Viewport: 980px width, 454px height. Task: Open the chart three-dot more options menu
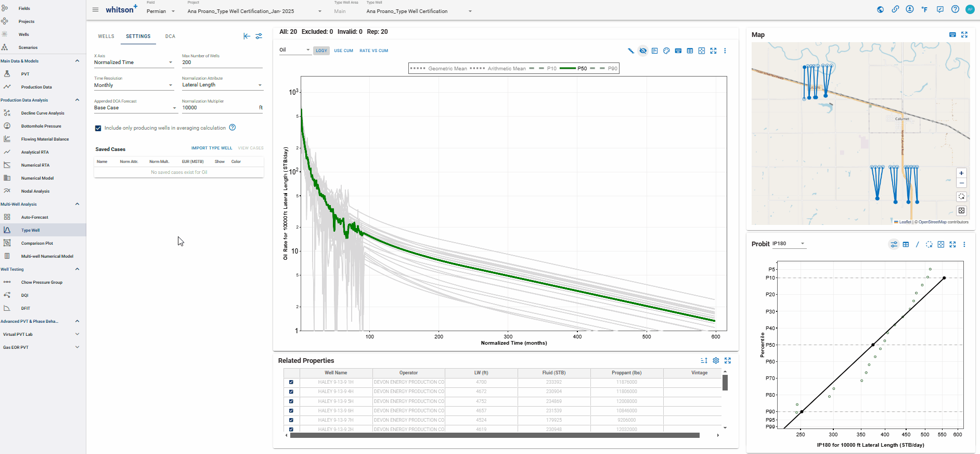725,51
